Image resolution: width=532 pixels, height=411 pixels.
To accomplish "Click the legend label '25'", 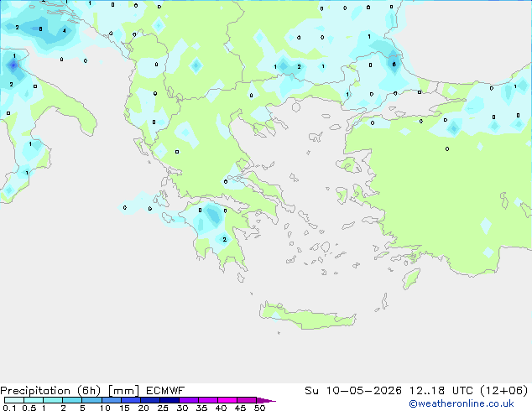I will pyautogui.click(x=163, y=408).
